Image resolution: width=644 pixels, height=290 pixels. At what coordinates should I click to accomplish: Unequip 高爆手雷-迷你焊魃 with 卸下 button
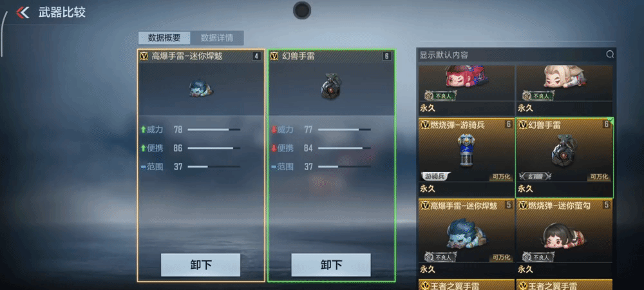point(200,265)
